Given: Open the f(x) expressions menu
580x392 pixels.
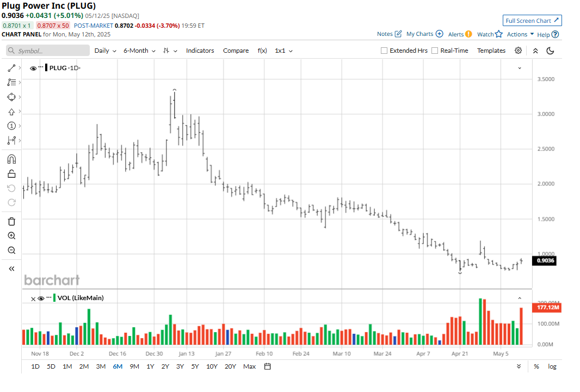Looking at the screenshot, I should point(262,51).
